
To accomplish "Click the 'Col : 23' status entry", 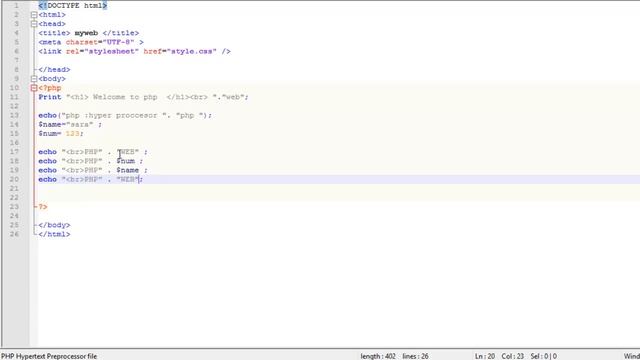I will coord(513,356).
